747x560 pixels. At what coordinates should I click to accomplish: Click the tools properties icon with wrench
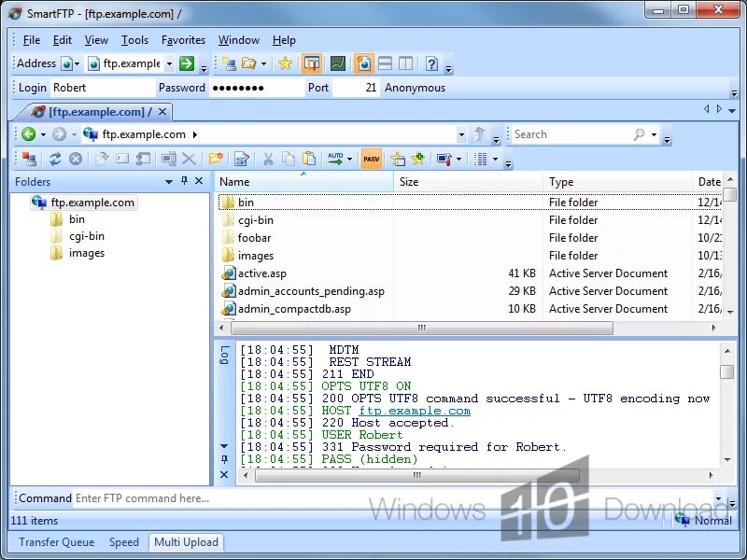tap(444, 159)
